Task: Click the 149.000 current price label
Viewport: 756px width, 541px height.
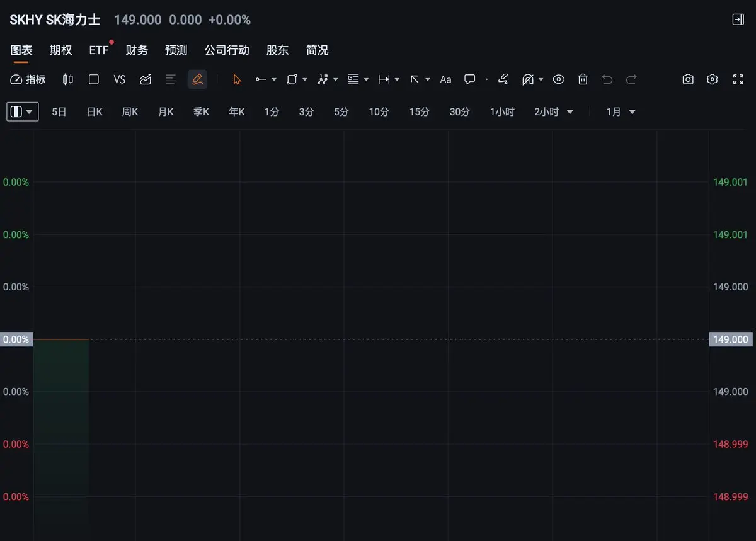Action: (x=731, y=339)
